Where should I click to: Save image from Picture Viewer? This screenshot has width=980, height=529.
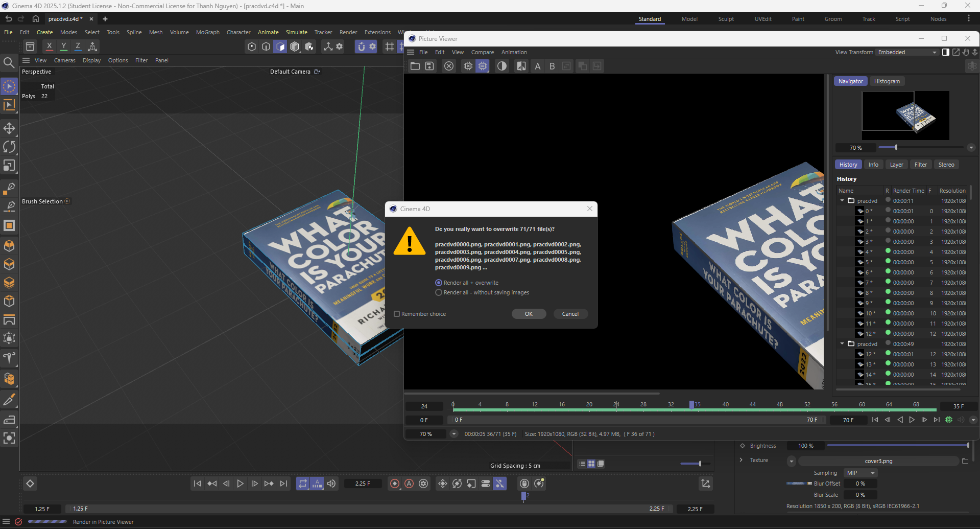point(429,66)
